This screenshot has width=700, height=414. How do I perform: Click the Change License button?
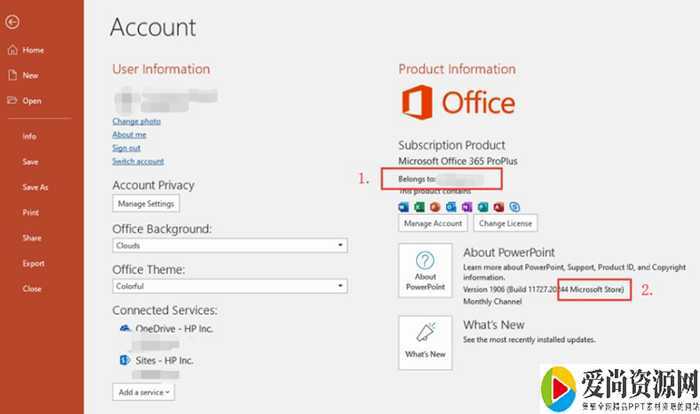pos(505,223)
